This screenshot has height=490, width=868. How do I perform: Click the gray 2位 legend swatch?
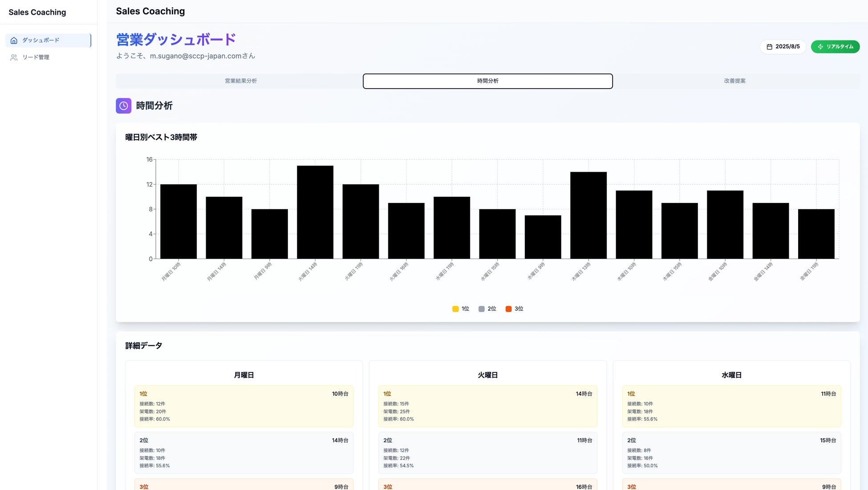[481, 309]
